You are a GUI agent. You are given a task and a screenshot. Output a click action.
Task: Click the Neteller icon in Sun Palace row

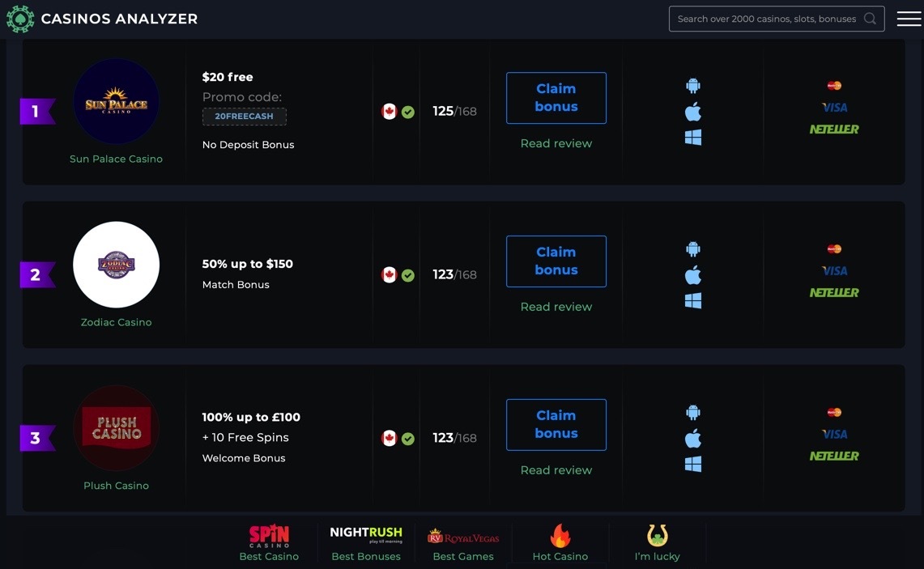834,129
